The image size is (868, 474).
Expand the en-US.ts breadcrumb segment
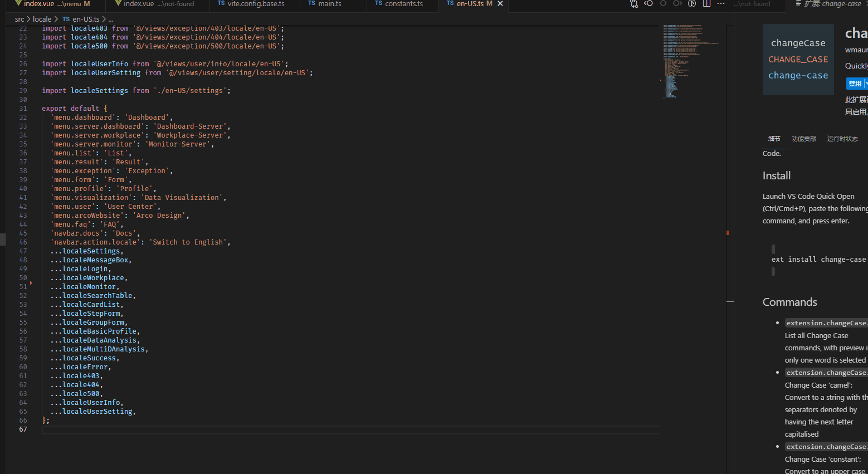coord(86,19)
